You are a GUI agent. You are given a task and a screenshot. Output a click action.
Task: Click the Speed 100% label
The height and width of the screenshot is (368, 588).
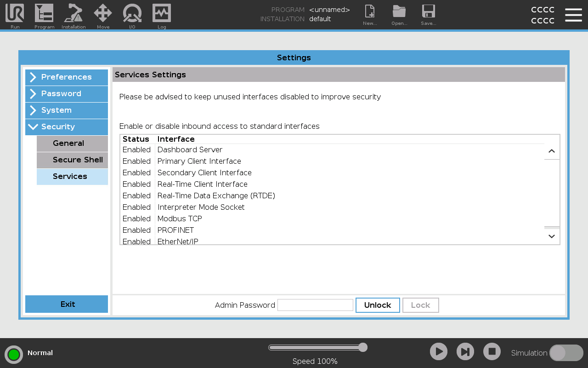click(x=315, y=362)
